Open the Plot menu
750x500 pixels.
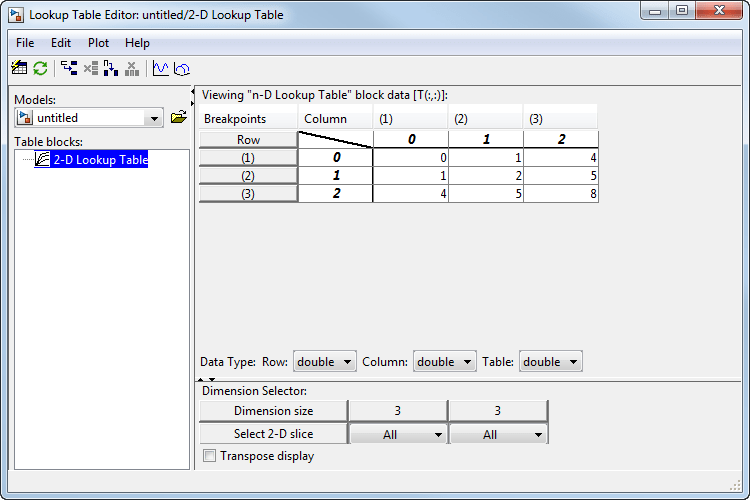pyautogui.click(x=98, y=43)
